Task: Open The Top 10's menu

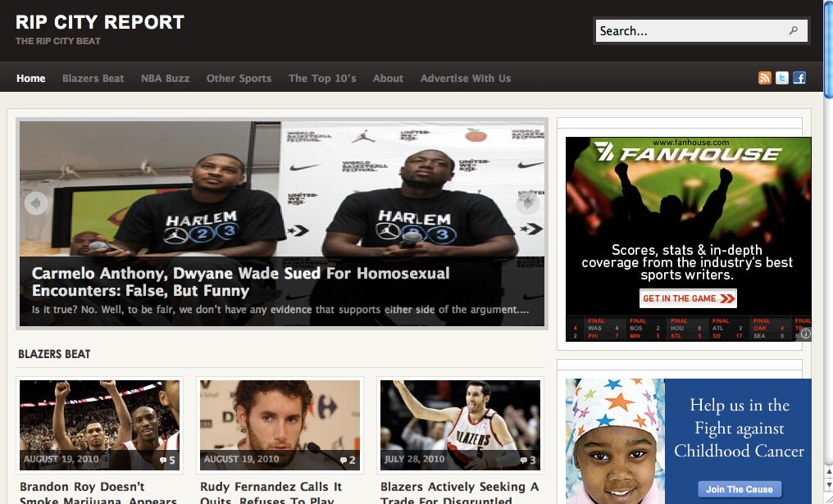Action: 322,79
